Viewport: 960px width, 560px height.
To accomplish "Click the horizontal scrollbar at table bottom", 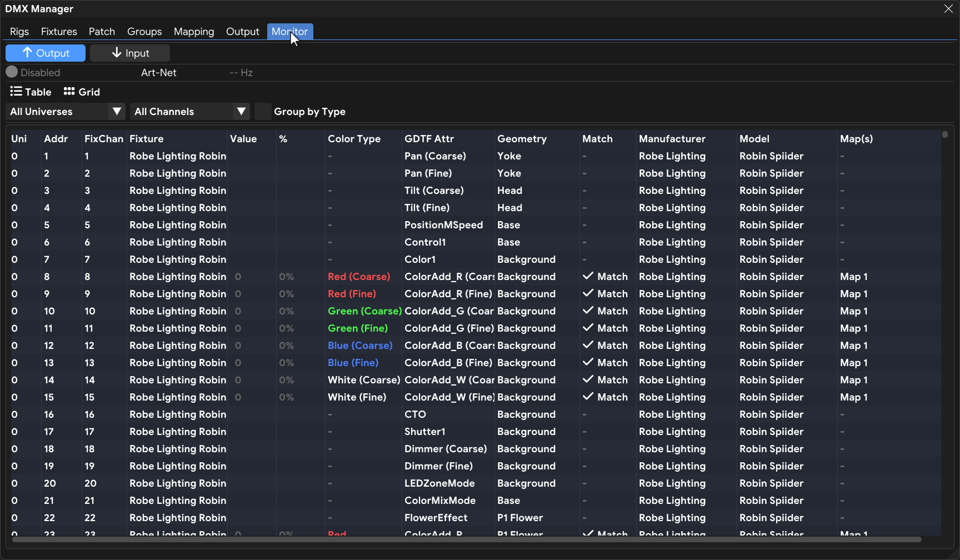I will 467,539.
